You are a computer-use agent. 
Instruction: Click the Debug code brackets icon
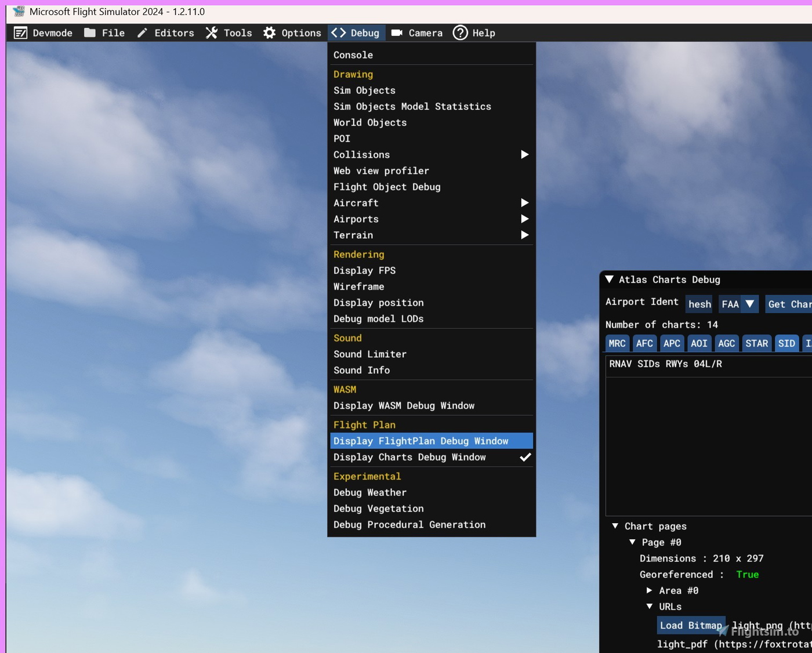[x=339, y=33]
